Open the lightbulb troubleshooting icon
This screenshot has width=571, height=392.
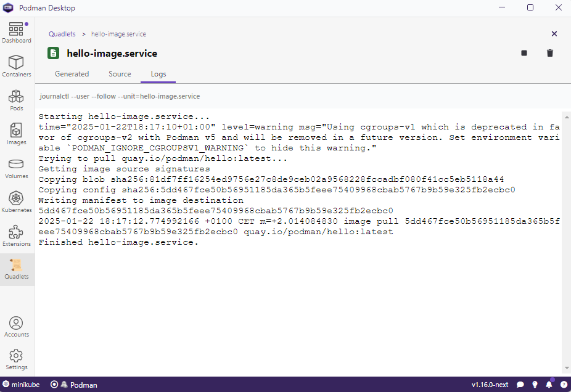[535, 385]
